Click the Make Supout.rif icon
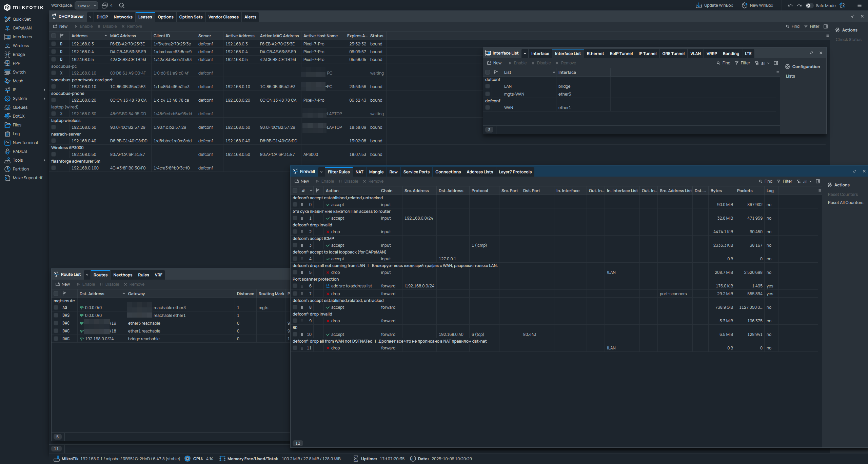This screenshot has width=868, height=464. coord(7,178)
